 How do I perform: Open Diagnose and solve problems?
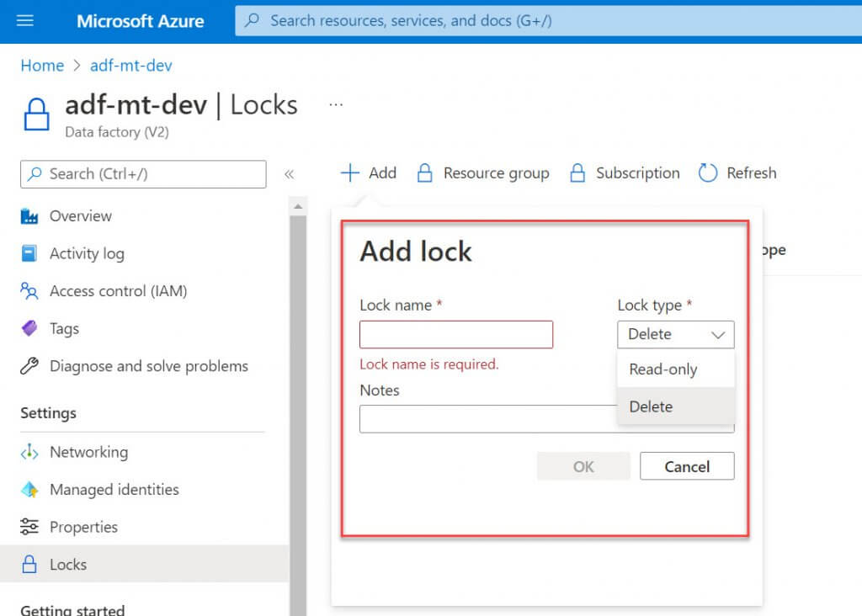tap(148, 366)
